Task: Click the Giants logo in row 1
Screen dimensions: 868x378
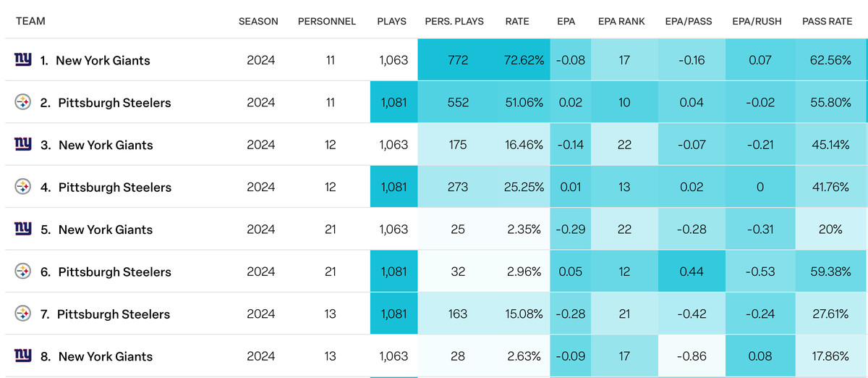Action: click(23, 60)
